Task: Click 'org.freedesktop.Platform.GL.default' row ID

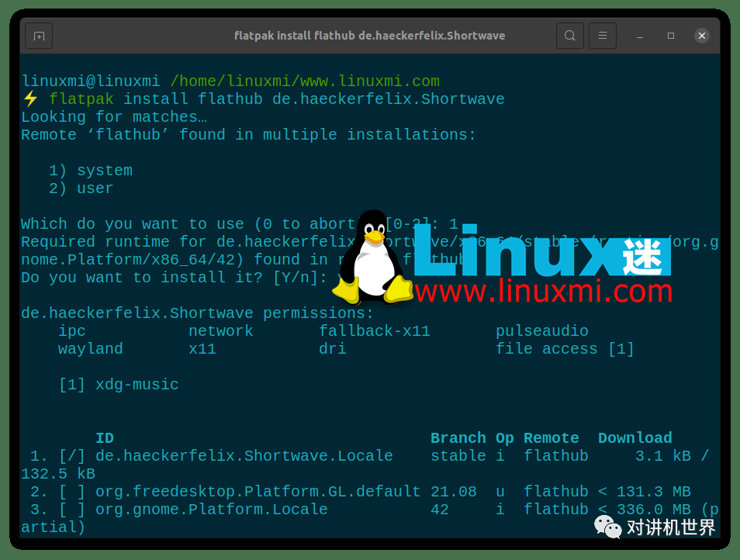Action: click(258, 492)
